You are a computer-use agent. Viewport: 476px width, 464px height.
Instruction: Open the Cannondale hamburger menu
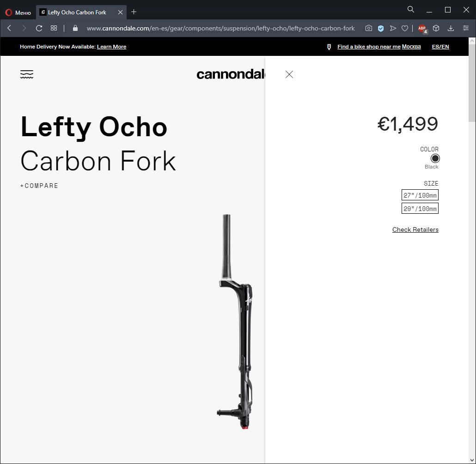point(27,74)
